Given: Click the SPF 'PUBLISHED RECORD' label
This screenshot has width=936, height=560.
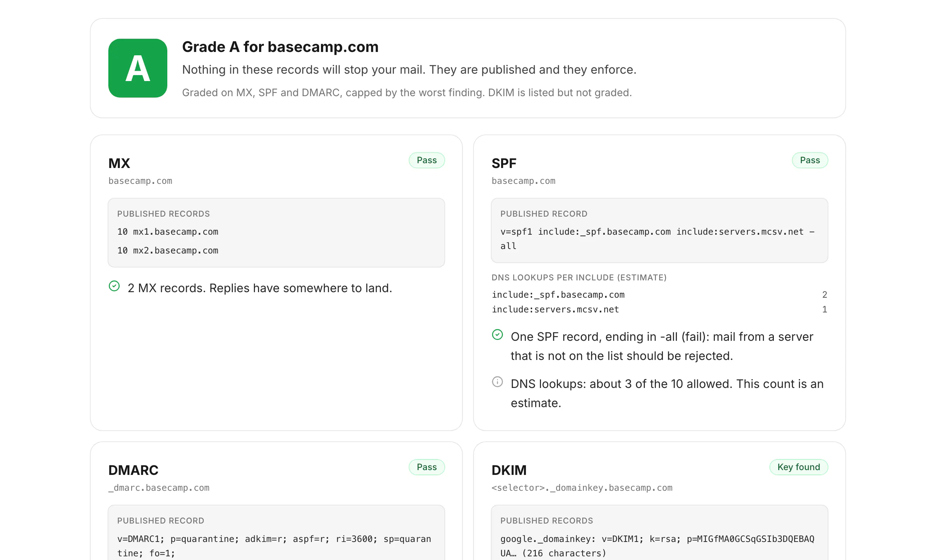Looking at the screenshot, I should (x=544, y=214).
